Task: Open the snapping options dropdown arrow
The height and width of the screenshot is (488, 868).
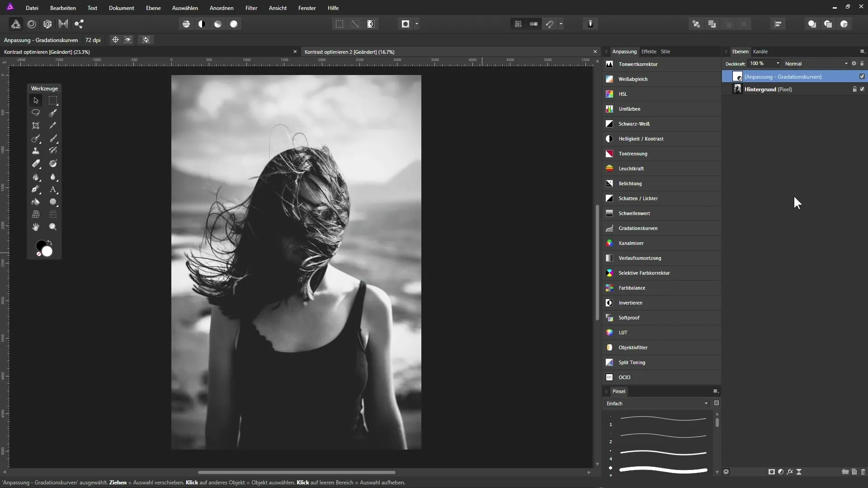Action: pyautogui.click(x=561, y=24)
